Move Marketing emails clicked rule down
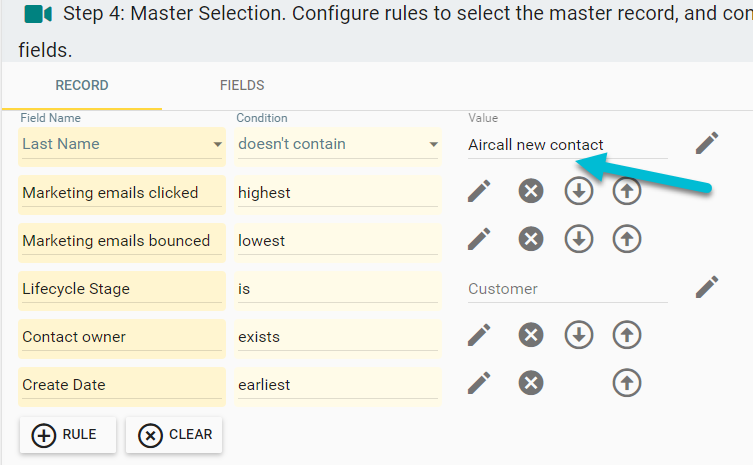The width and height of the screenshot is (753, 465). pos(578,191)
